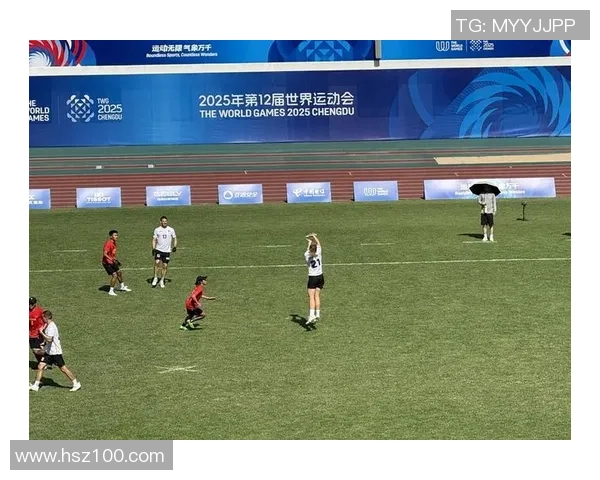Click the Geely sponsor board
This screenshot has height=480, width=600.
168,196
